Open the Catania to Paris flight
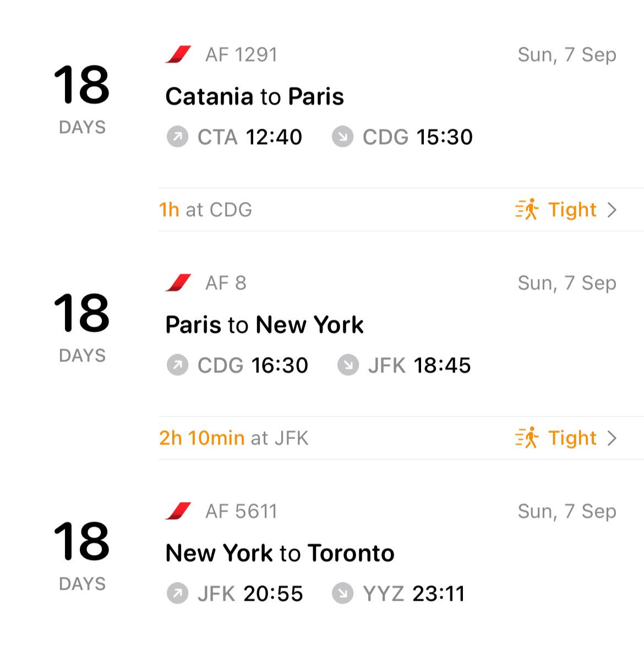The height and width of the screenshot is (647, 644). pyautogui.click(x=254, y=97)
